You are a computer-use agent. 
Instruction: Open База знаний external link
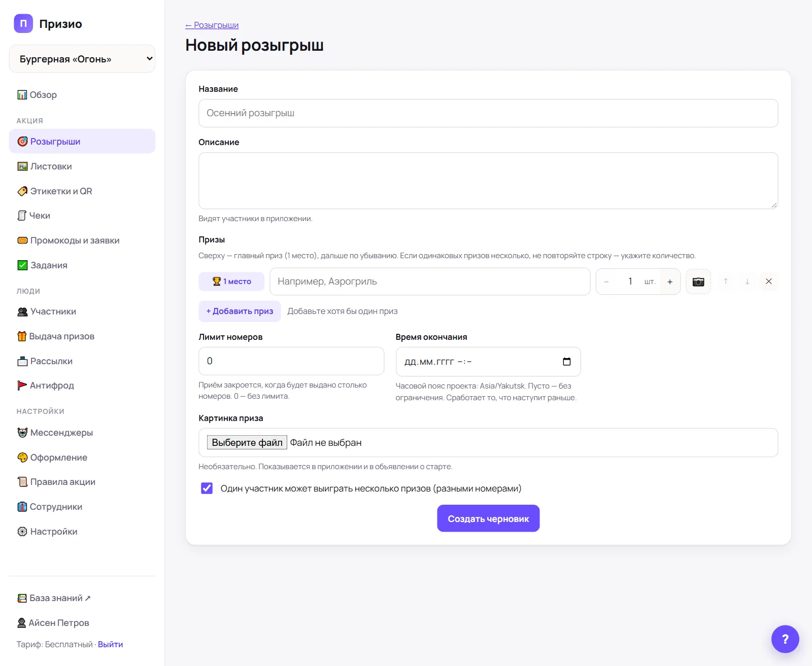[82, 598]
